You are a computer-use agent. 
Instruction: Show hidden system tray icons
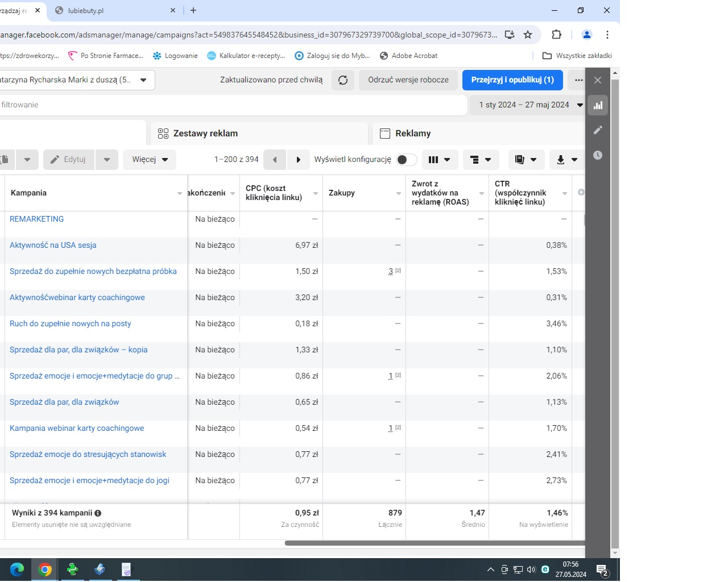tap(491, 569)
